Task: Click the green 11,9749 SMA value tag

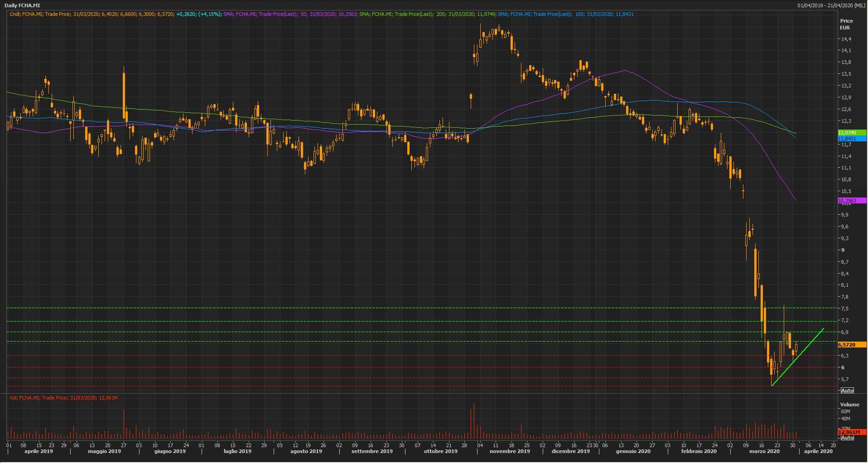Action: coord(851,133)
